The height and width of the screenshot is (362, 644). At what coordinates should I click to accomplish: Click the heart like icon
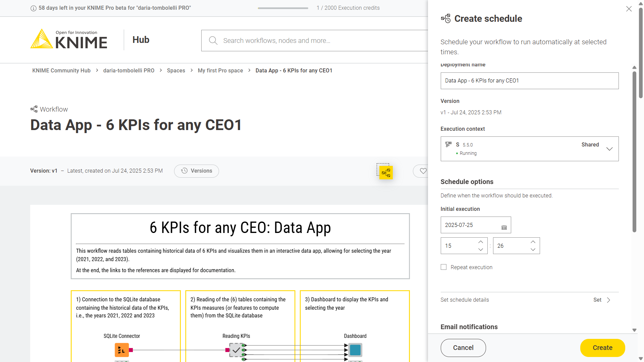point(423,171)
